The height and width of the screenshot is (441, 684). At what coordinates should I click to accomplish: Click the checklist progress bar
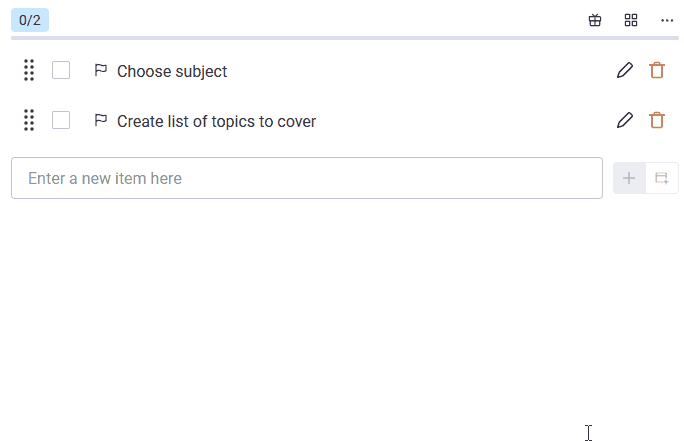point(344,38)
